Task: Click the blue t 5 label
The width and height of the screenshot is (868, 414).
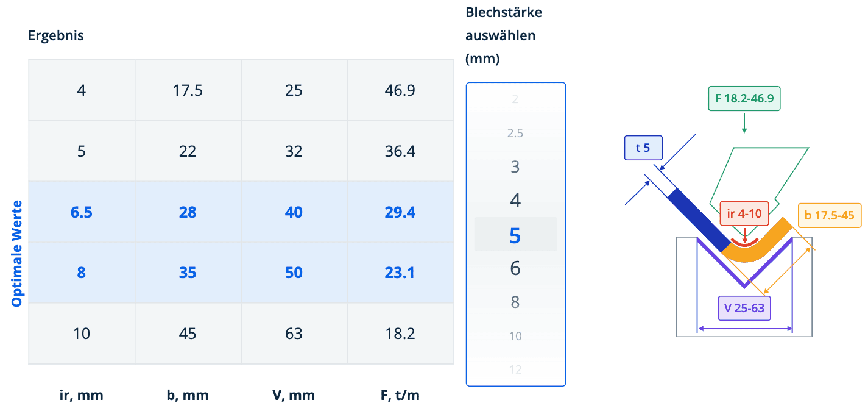Action: [643, 148]
